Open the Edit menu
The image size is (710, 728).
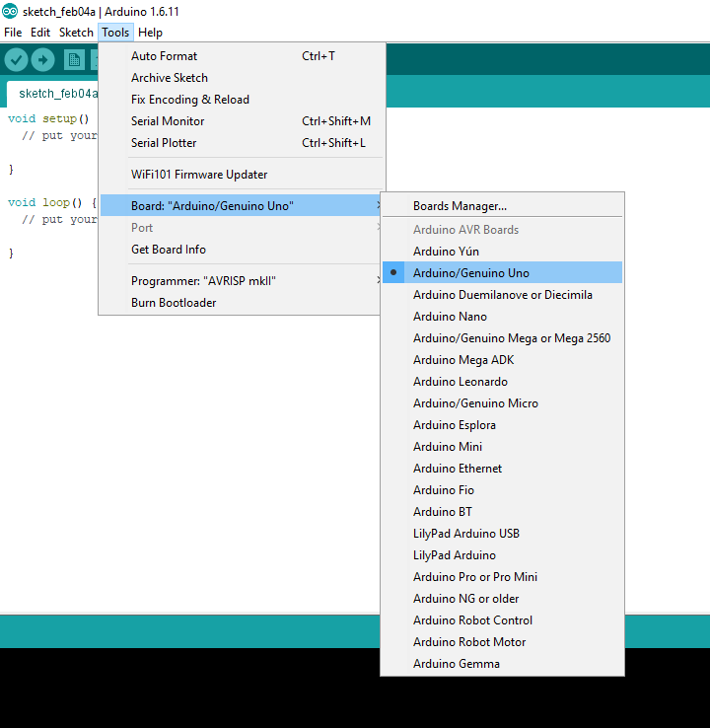point(40,33)
